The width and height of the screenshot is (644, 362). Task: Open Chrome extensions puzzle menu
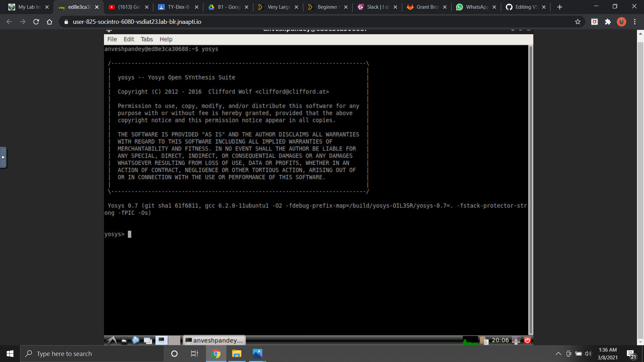(608, 22)
